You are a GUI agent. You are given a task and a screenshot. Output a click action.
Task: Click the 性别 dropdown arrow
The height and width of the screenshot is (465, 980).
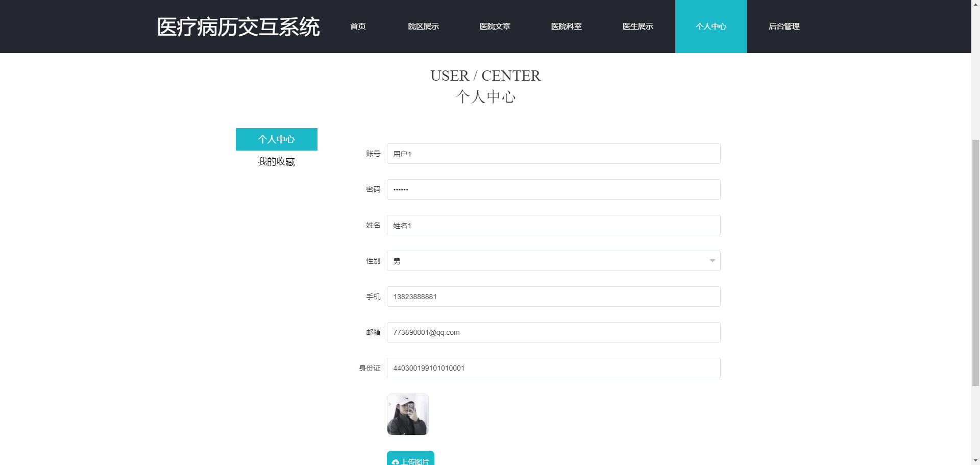(712, 261)
